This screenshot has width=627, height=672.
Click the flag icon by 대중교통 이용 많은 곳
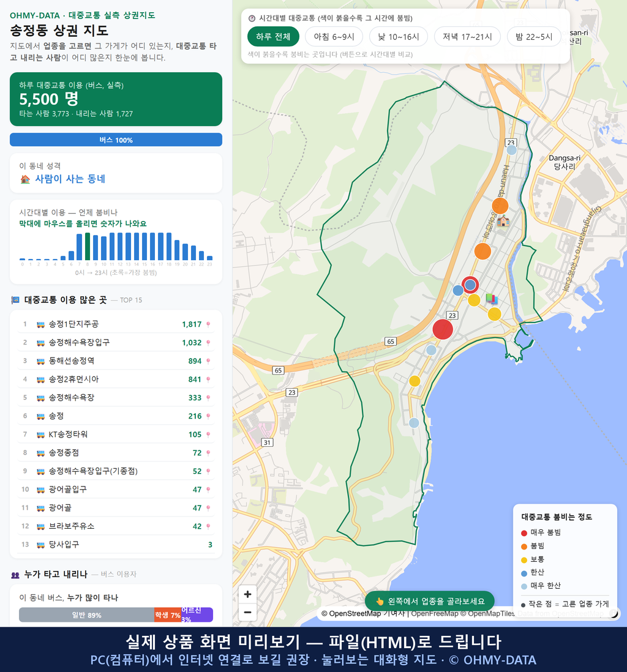pyautogui.click(x=15, y=300)
